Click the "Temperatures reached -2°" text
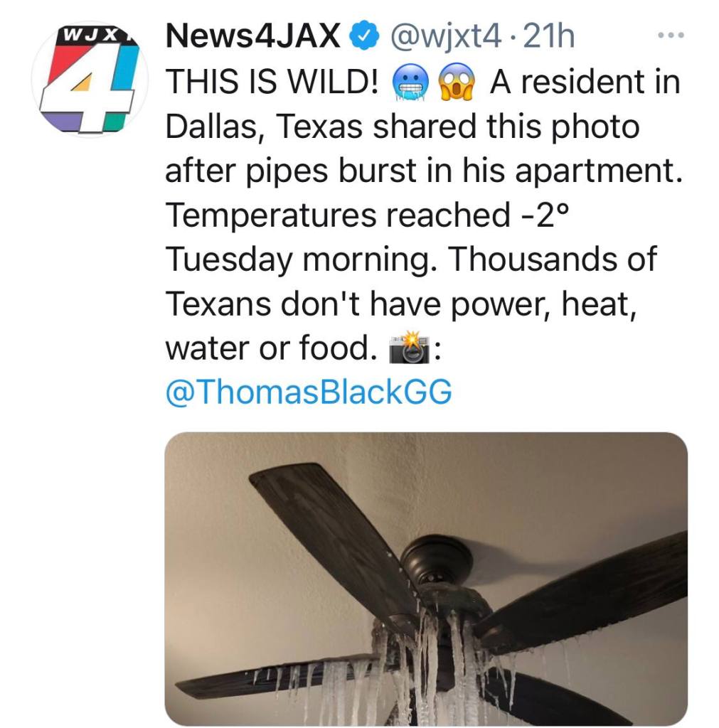 [367, 215]
